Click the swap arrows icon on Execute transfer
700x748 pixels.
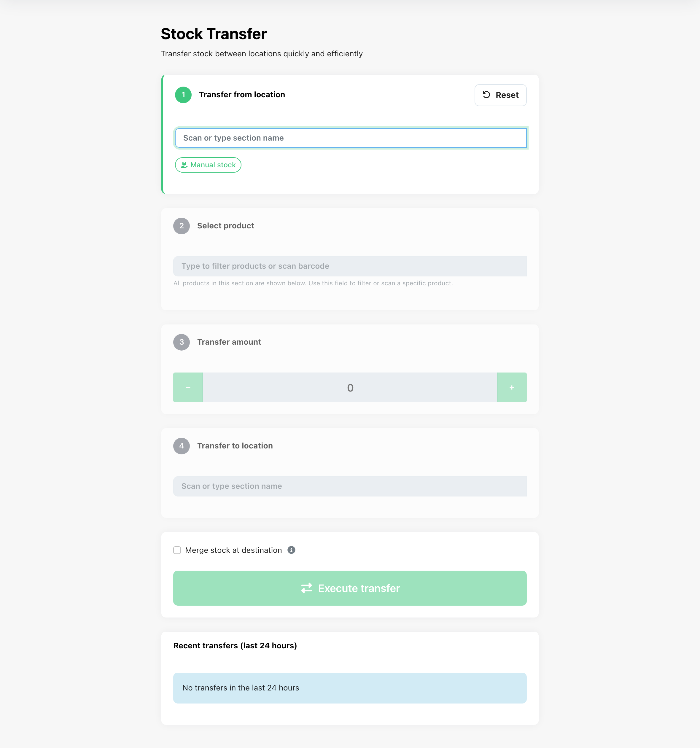[x=307, y=588]
